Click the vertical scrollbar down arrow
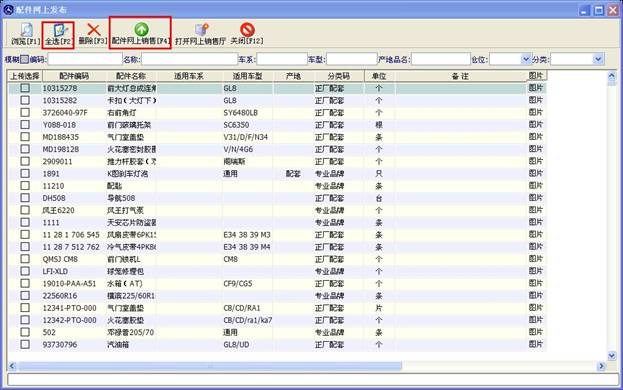 [612, 355]
